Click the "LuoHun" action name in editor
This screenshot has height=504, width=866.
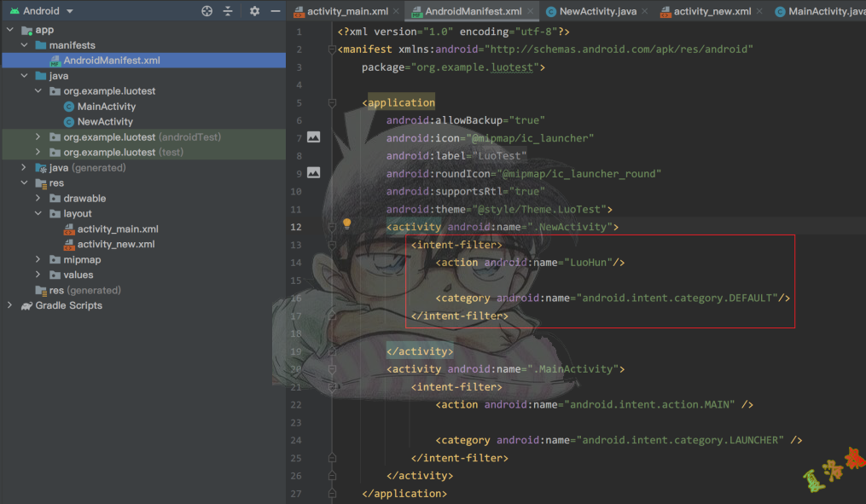click(588, 263)
